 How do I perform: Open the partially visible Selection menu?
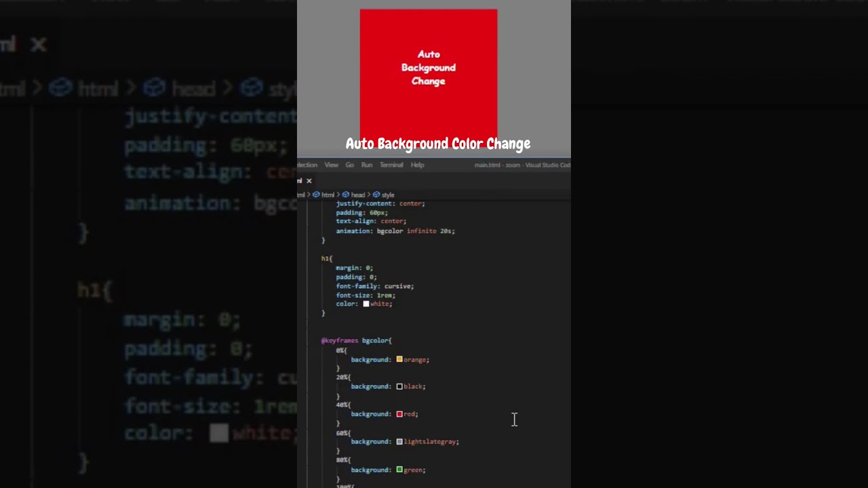(307, 165)
